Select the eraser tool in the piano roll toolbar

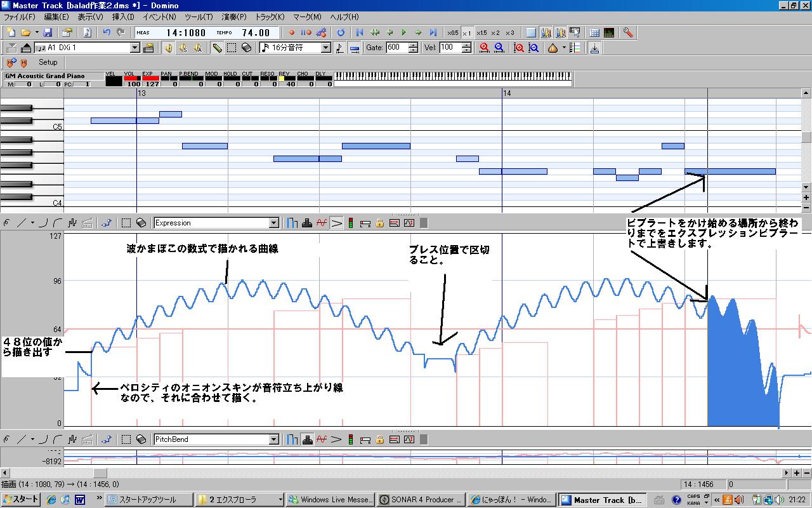click(x=246, y=48)
